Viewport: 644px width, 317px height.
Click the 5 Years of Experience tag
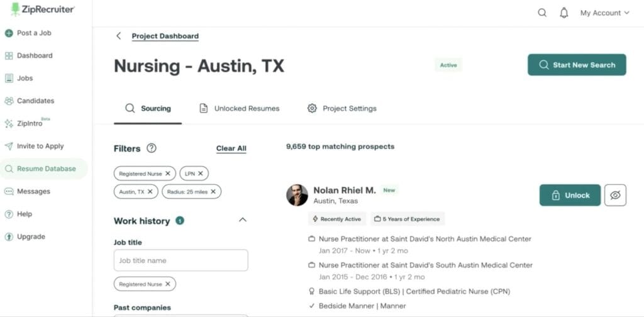coord(408,219)
